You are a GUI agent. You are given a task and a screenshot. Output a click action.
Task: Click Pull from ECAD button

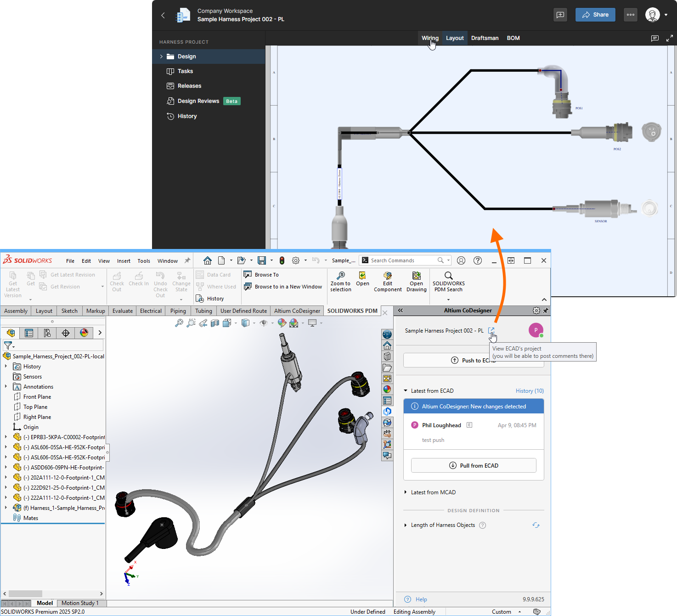pos(474,465)
